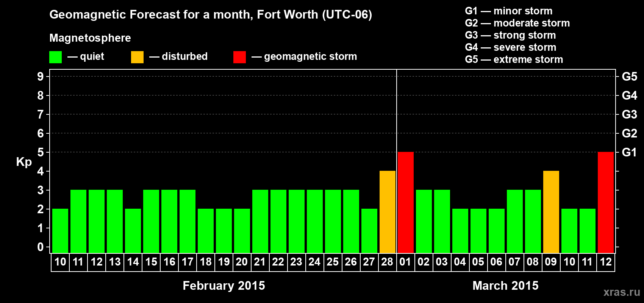Viewport: 644px width, 303px height.
Task: Click the Kp axis title
Action: tap(24, 162)
